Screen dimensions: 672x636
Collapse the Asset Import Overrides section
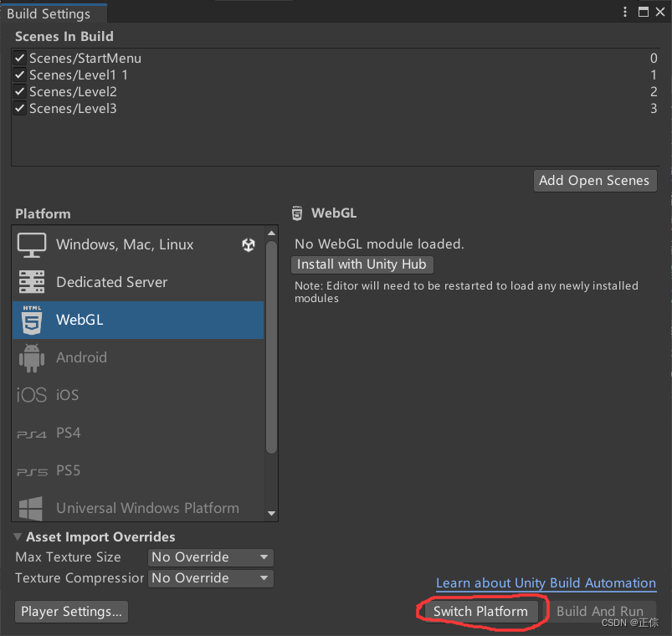(18, 537)
